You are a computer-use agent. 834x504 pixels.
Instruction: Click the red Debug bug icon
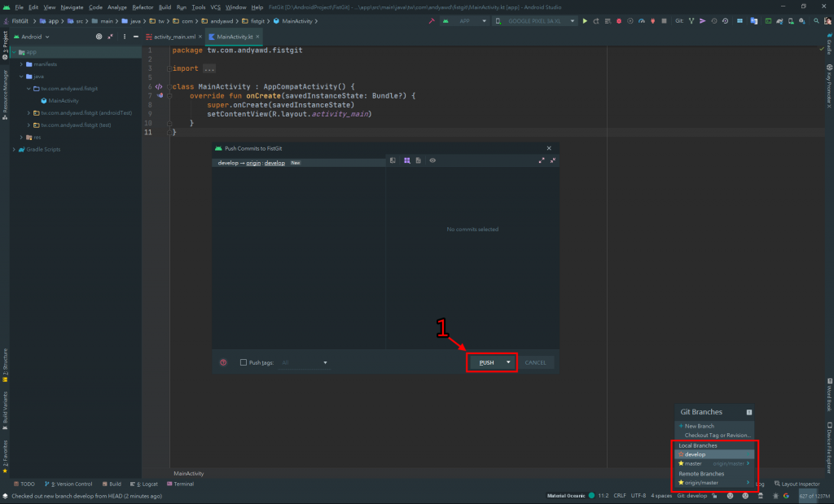click(619, 21)
